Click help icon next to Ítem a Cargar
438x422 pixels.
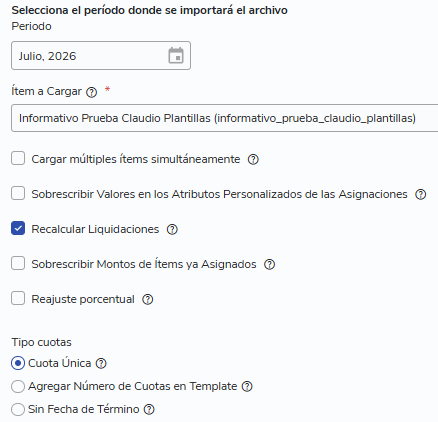pyautogui.click(x=91, y=92)
